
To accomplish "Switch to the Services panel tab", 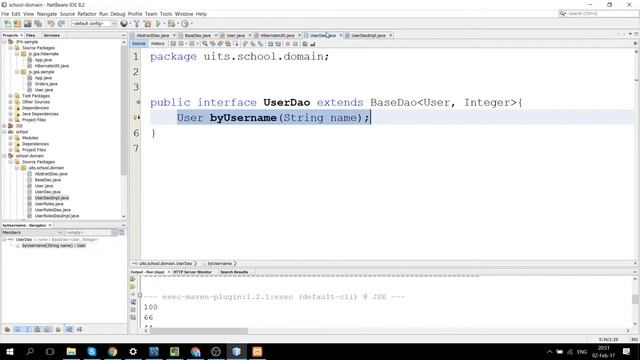I will (52, 36).
